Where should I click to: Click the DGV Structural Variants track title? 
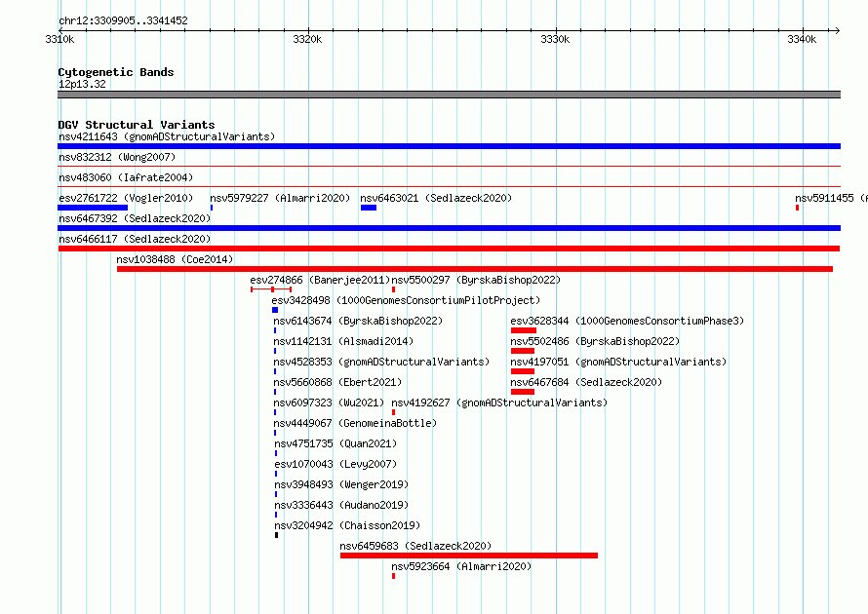[137, 125]
